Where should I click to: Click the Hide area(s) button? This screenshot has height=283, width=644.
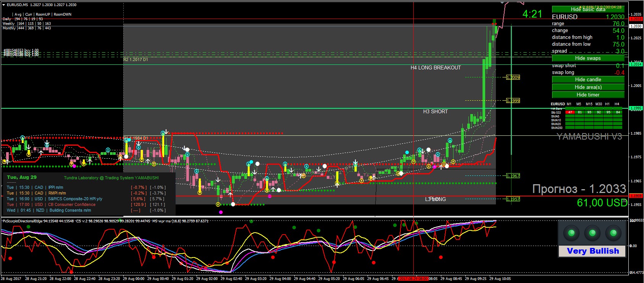(x=588, y=87)
